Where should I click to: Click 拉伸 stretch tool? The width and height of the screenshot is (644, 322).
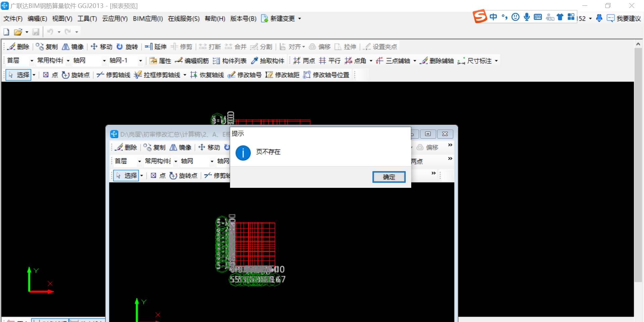(x=345, y=47)
